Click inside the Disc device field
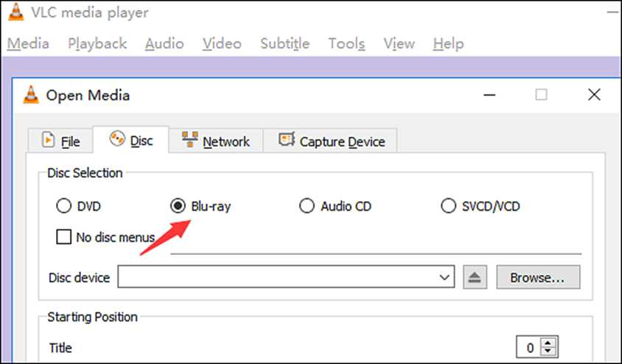 (286, 277)
